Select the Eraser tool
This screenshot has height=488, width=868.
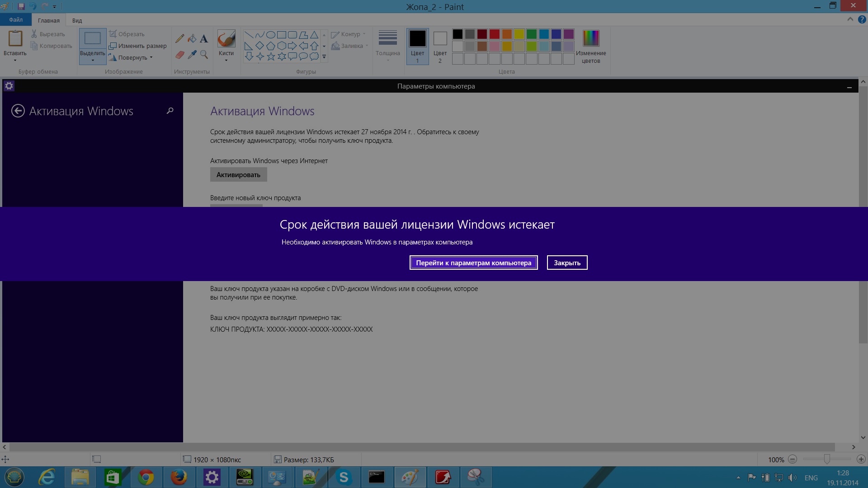click(179, 55)
